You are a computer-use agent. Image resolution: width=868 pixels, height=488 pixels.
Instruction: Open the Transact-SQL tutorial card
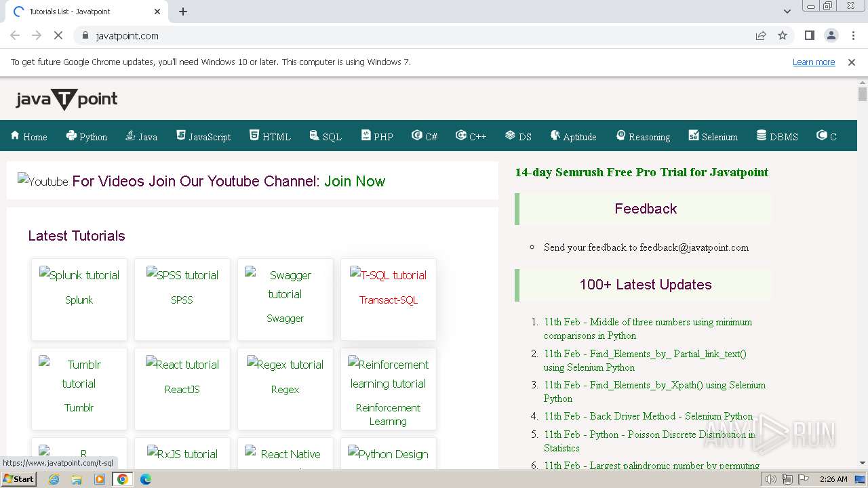coord(389,299)
